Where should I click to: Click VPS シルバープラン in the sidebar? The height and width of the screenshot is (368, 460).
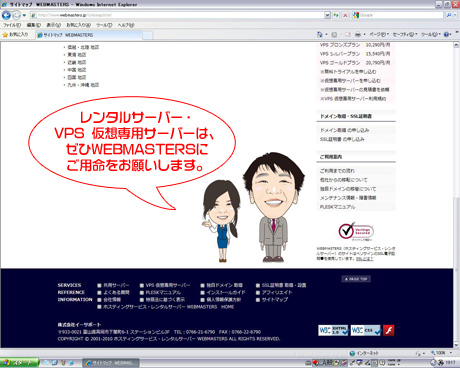click(x=340, y=54)
